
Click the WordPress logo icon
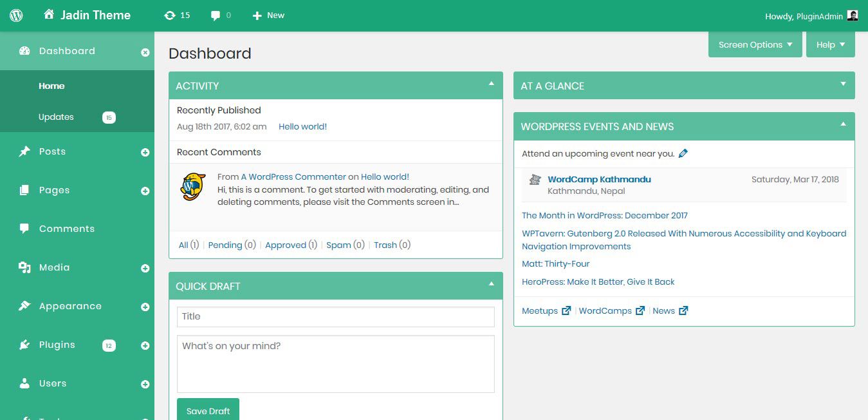point(16,15)
